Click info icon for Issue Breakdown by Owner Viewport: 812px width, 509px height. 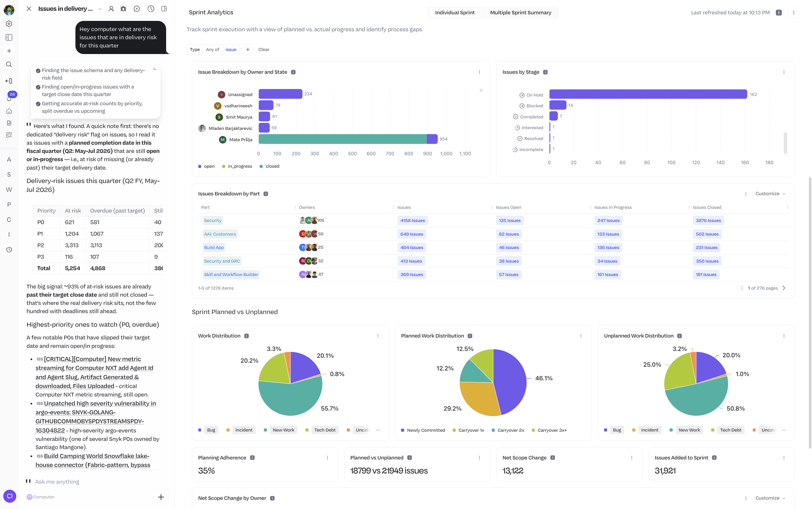(x=293, y=72)
